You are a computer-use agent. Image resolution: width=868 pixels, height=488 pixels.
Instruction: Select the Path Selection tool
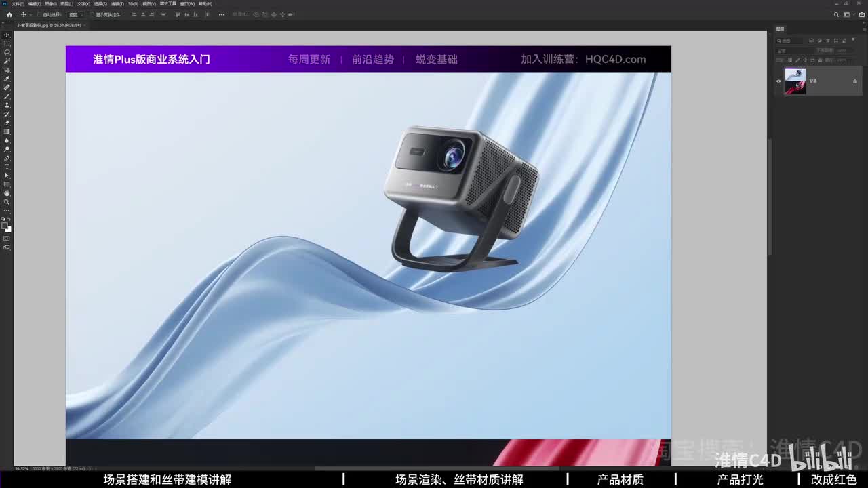point(7,176)
